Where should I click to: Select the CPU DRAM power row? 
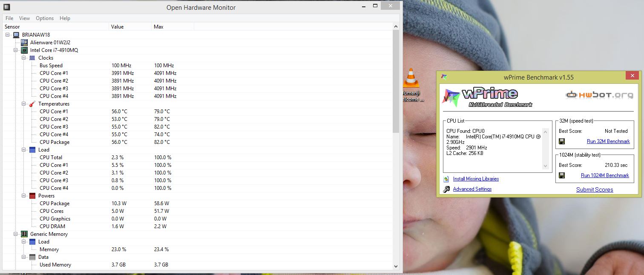pos(197,226)
